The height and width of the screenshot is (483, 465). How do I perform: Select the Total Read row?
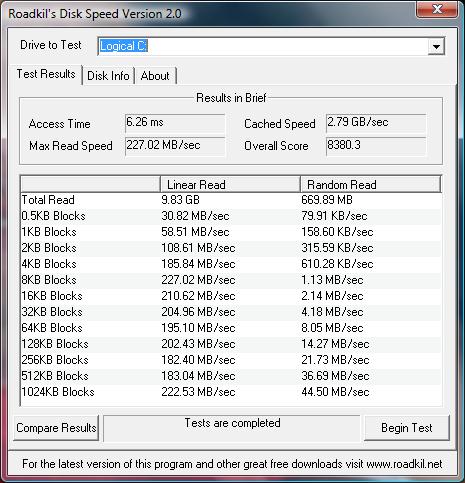pyautogui.click(x=231, y=200)
